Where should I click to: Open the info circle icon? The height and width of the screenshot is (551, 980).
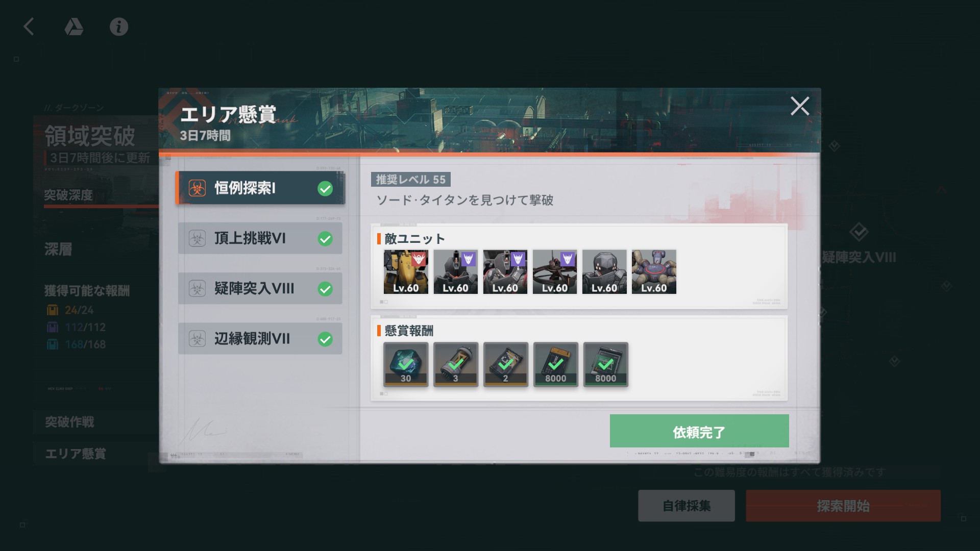(x=119, y=27)
